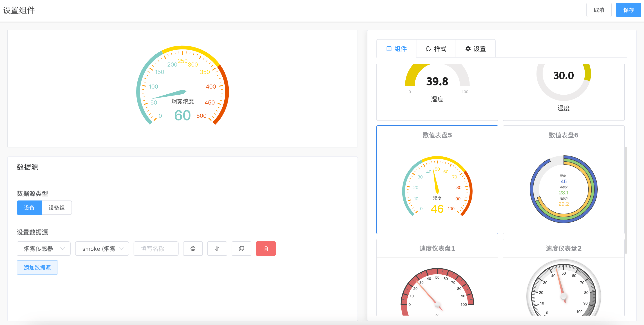Switch to the 样式 tab

pyautogui.click(x=436, y=49)
